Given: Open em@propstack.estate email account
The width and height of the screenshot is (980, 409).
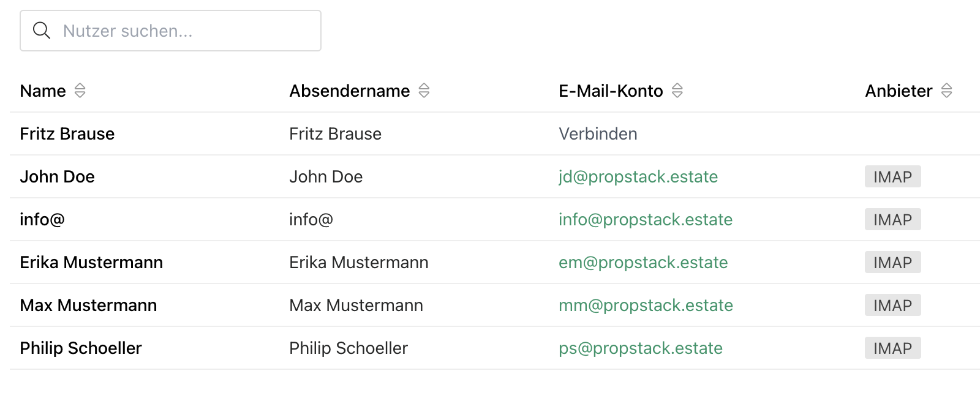Looking at the screenshot, I should pyautogui.click(x=643, y=263).
